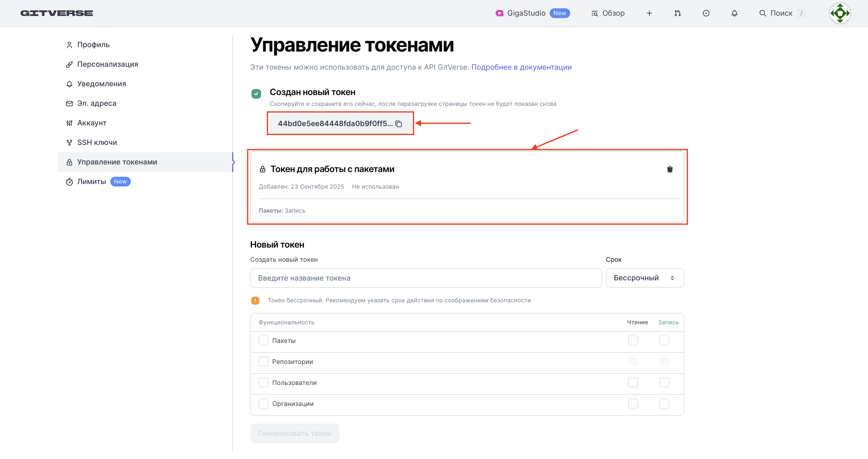
Task: Open SSH ключи settings section
Action: [97, 142]
